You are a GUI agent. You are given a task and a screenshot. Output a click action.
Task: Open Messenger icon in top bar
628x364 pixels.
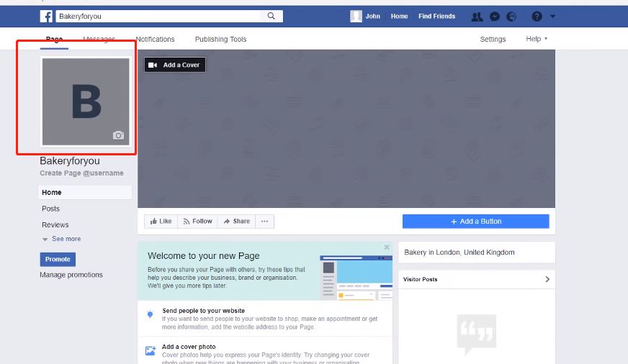coord(495,17)
